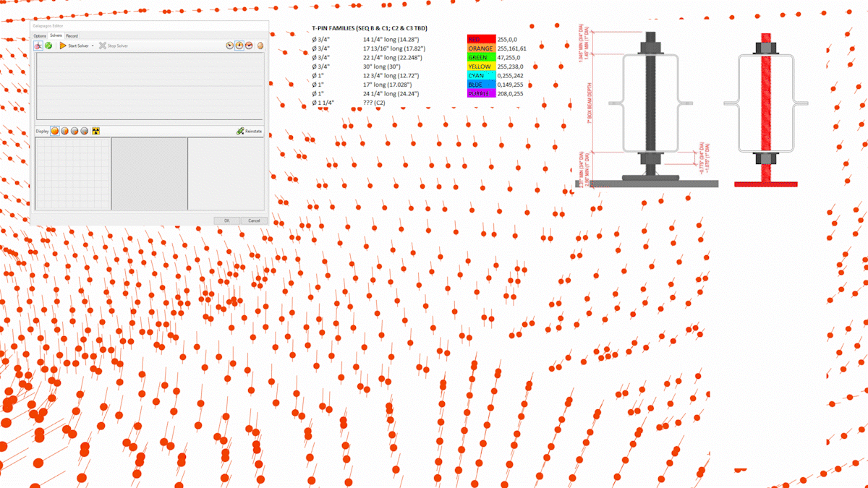Click the '255,161,61' RGB value
Image resolution: width=868 pixels, height=488 pixels.
512,48
